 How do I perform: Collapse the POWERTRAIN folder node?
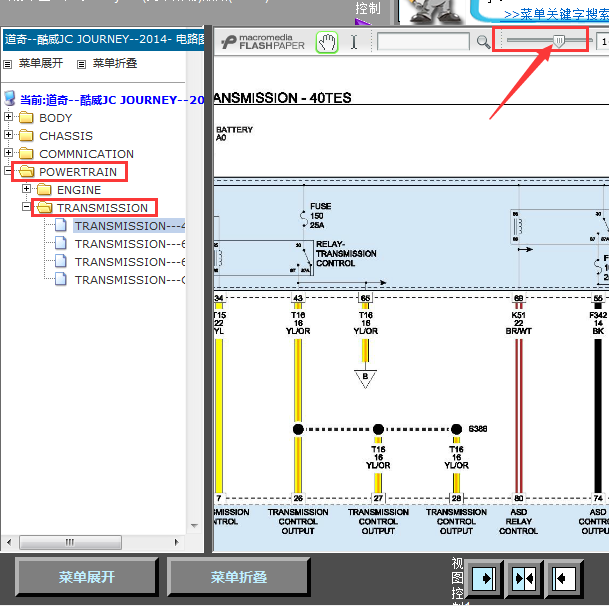click(8, 170)
